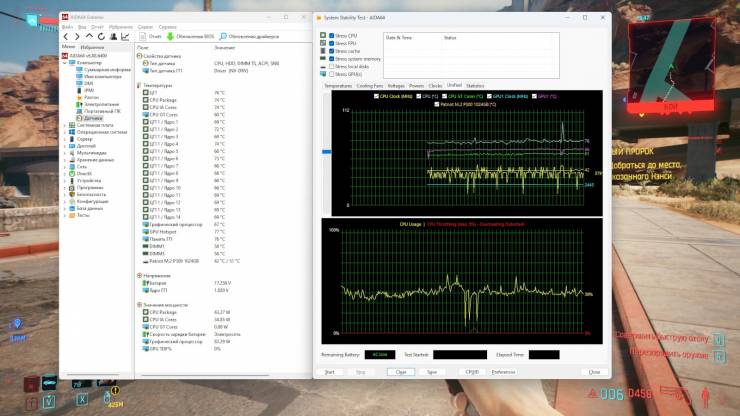Collapse the Компьютер tree node
Screen dimensions: 740x416
65,63
